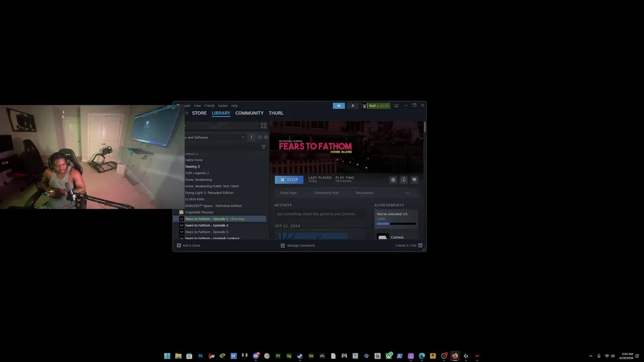Image resolution: width=644 pixels, height=362 pixels.
Task: Open the View menu in Steam
Action: click(197, 106)
